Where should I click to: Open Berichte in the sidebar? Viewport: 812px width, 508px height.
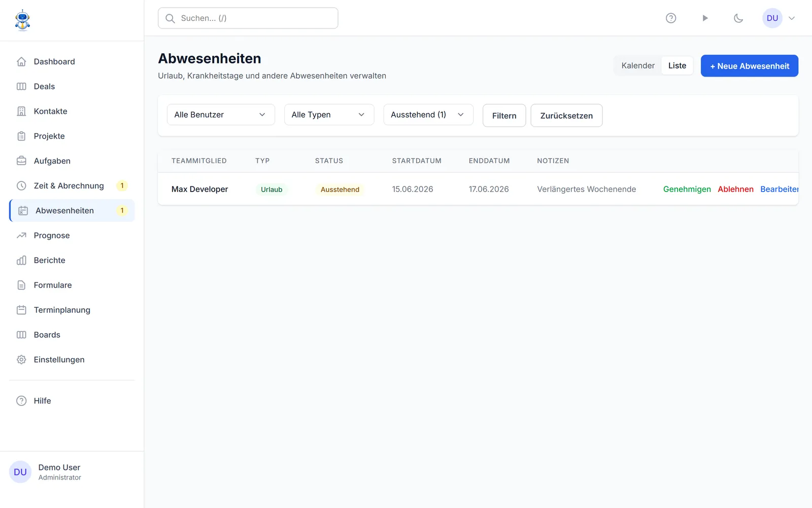coord(72,261)
